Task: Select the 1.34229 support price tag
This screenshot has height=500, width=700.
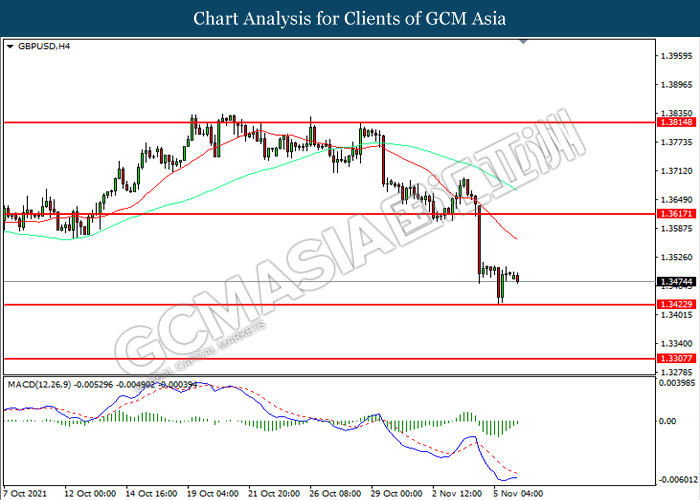Action: 676,304
